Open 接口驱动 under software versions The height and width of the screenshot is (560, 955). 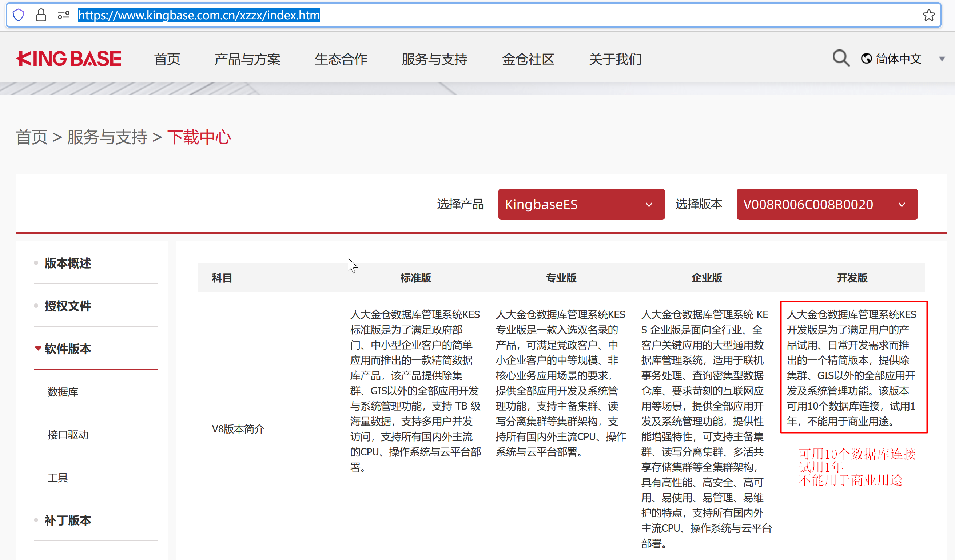pyautogui.click(x=68, y=435)
